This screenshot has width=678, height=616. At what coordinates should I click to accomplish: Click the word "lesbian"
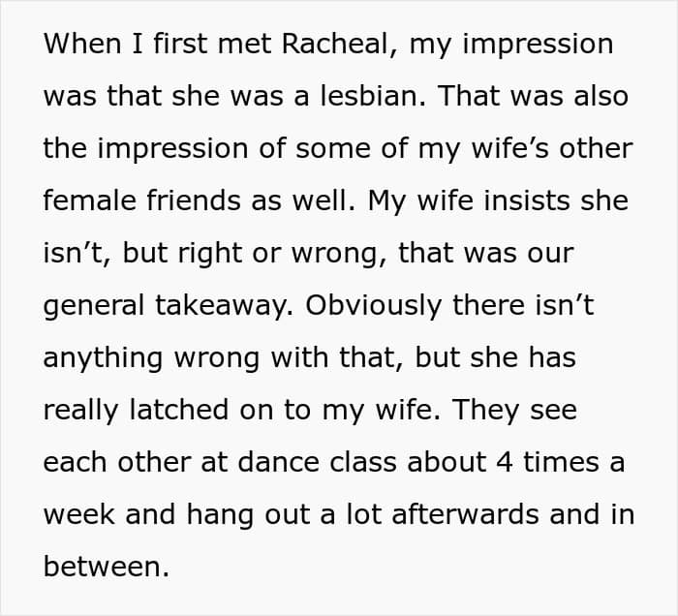pos(369,97)
